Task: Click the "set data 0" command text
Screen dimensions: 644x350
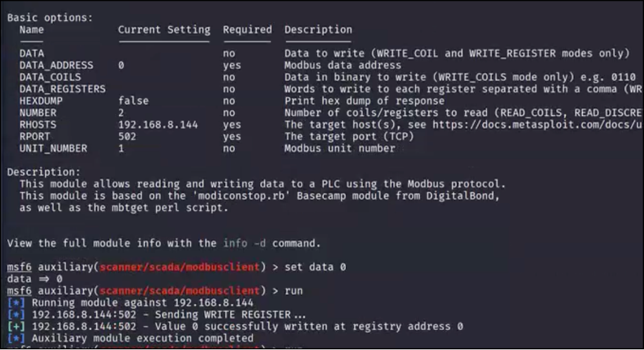Action: pos(315,267)
